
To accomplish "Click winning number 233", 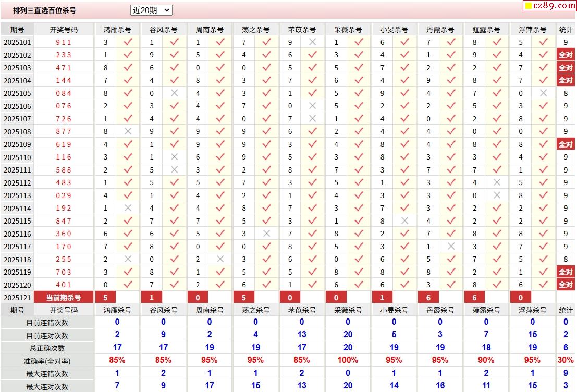I will (64, 55).
